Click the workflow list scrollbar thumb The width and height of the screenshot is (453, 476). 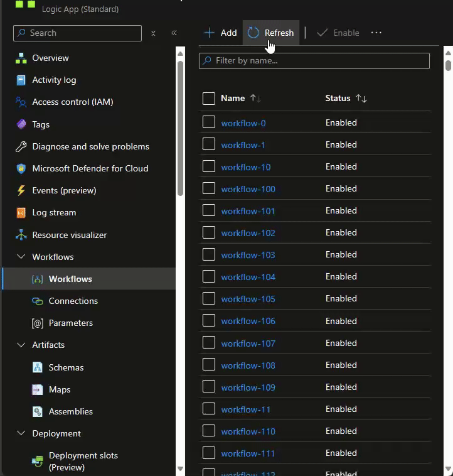[448, 66]
